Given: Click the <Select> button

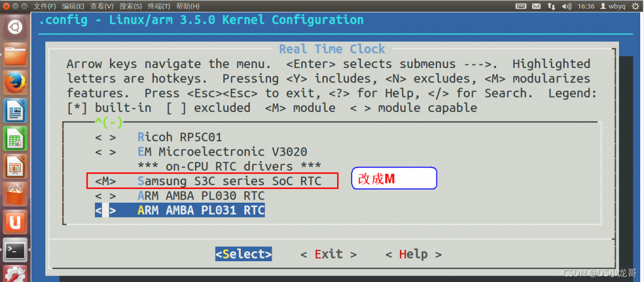Looking at the screenshot, I should tap(243, 254).
